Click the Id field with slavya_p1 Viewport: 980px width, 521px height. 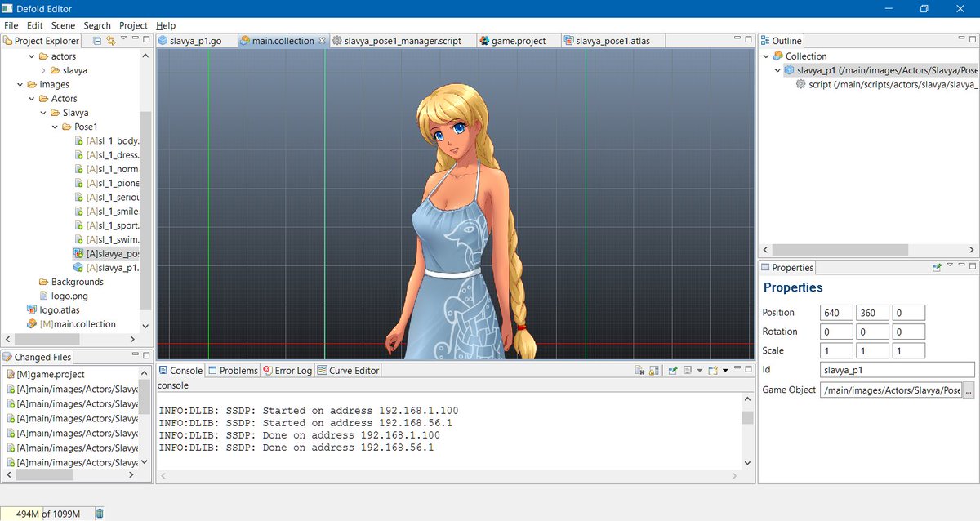[x=898, y=370]
